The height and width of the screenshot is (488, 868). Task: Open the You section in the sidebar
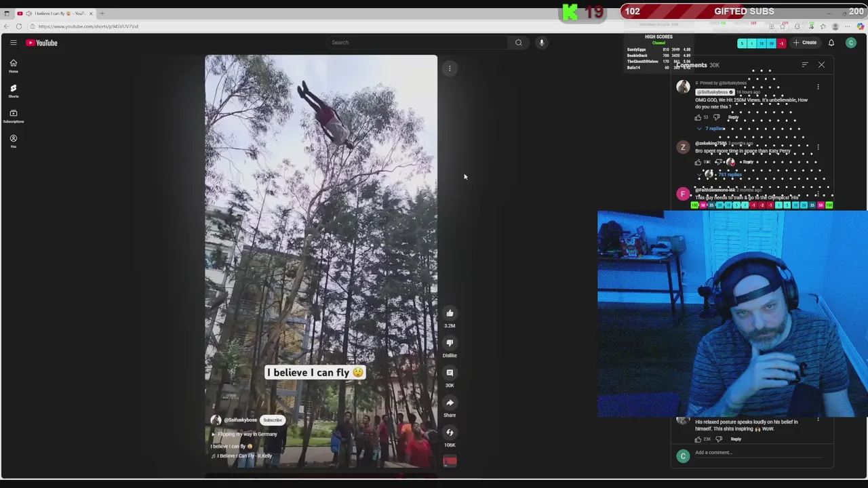click(13, 141)
